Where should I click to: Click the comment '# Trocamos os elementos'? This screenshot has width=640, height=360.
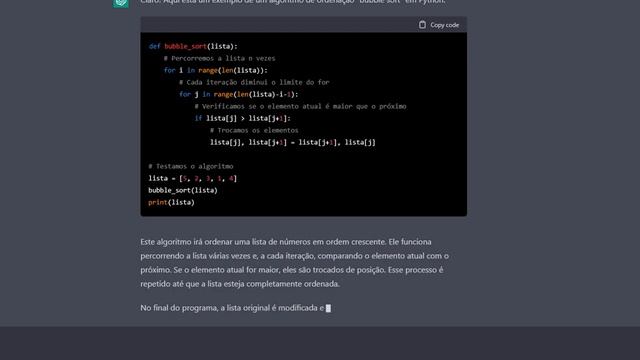pos(254,130)
